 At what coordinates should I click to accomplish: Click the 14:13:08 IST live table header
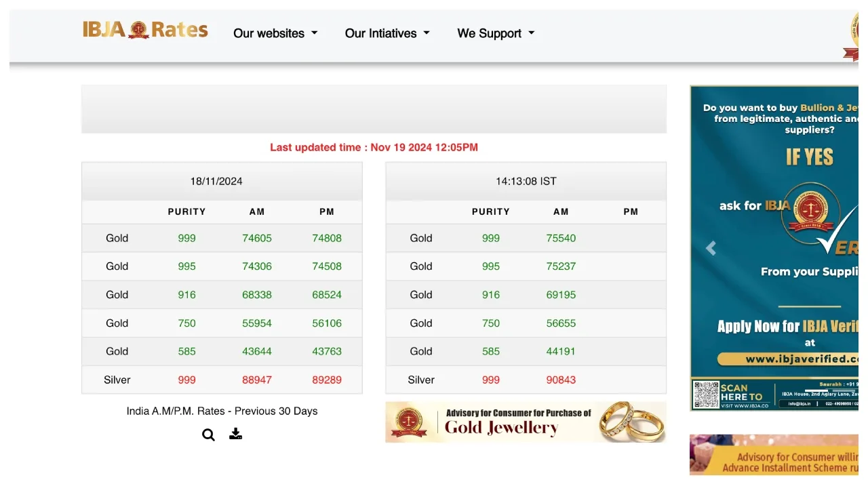click(526, 181)
